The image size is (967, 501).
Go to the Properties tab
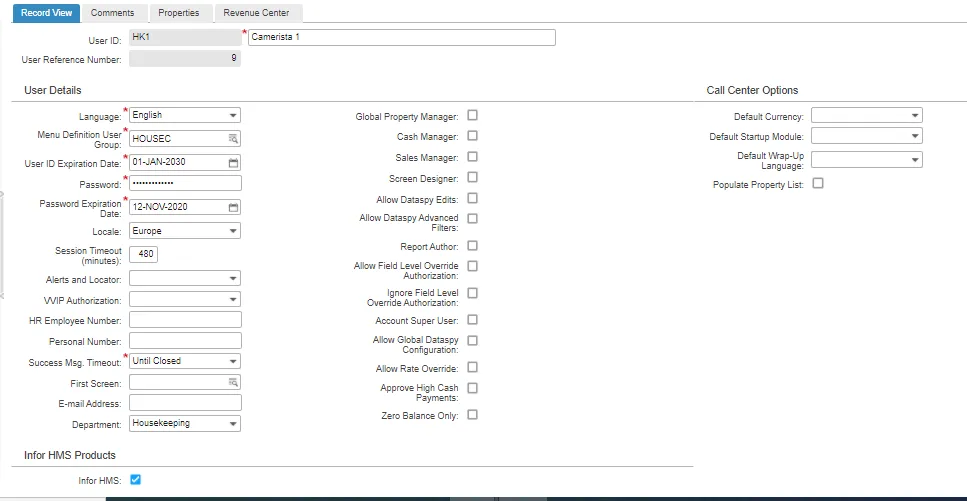pos(178,13)
